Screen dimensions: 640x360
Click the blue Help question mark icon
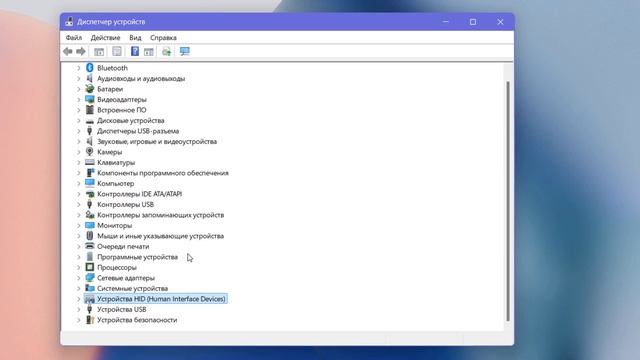click(135, 51)
